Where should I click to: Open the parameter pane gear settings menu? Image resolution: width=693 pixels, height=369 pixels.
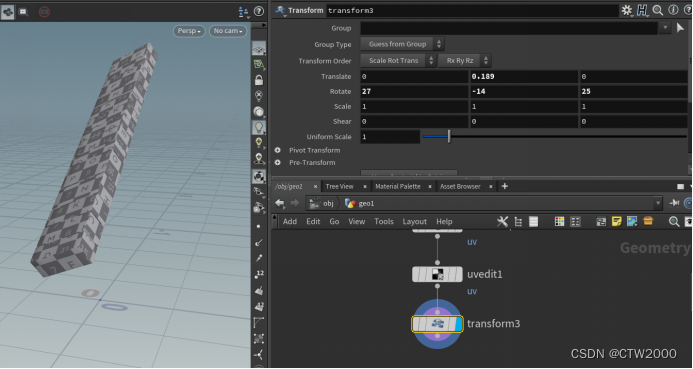(x=627, y=10)
